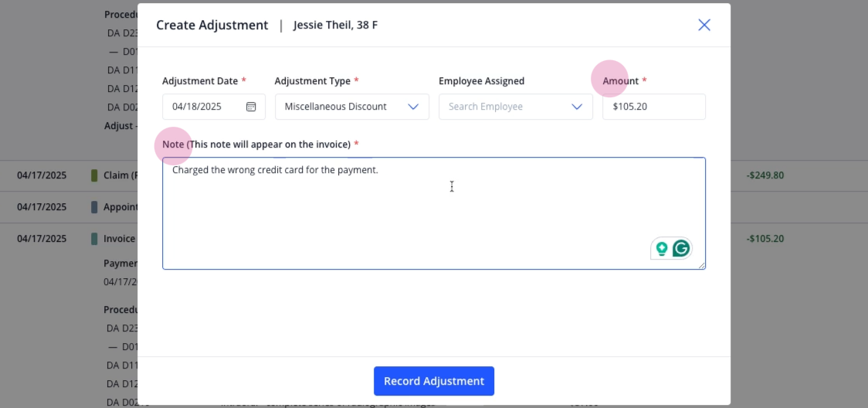
Task: Expand the Employee Assigned dropdown arrow
Action: coord(577,107)
